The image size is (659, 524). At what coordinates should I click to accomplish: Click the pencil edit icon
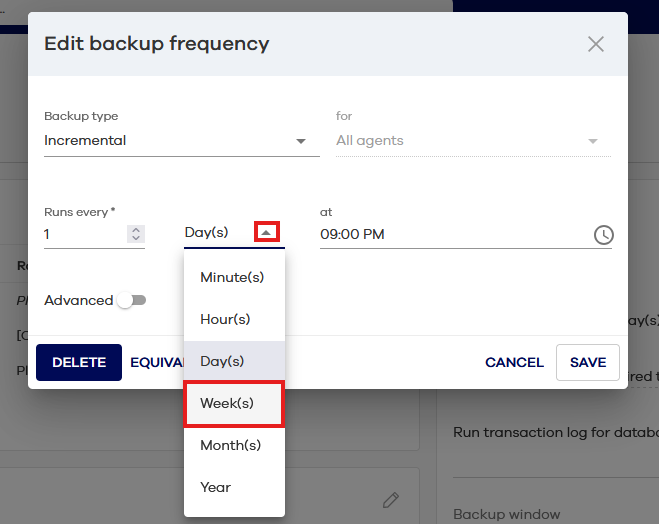coord(391,499)
